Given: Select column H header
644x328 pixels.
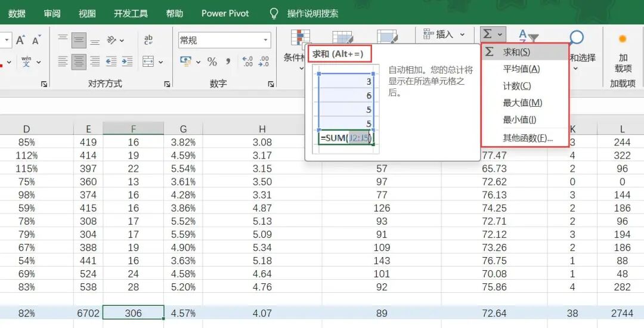Looking at the screenshot, I should [x=262, y=129].
